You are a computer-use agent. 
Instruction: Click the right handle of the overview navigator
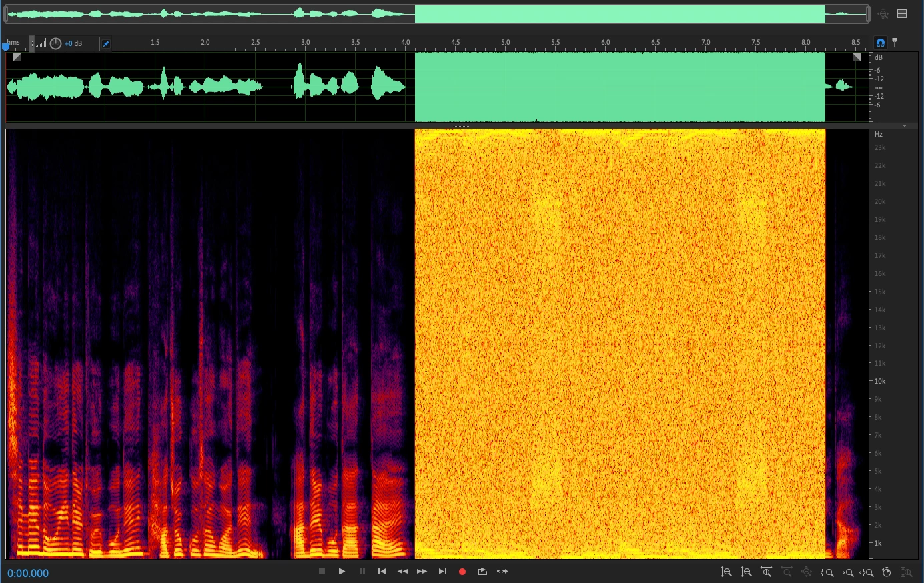pyautogui.click(x=868, y=13)
